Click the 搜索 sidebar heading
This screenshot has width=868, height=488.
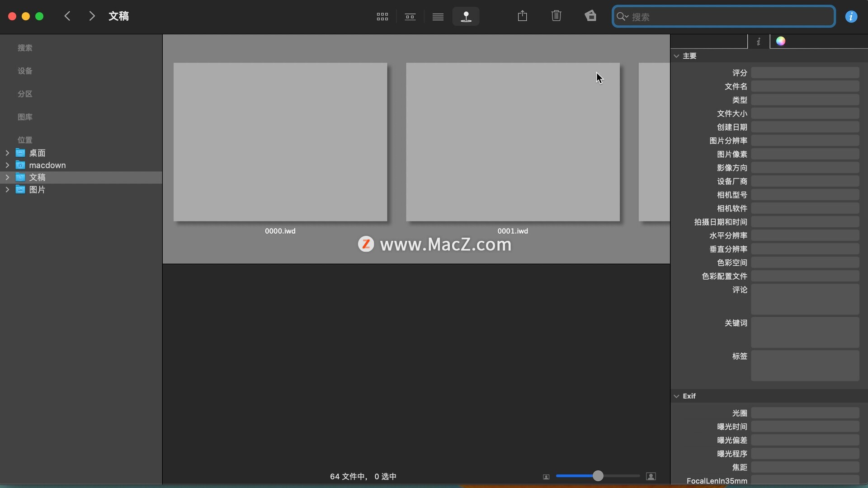coord(25,48)
